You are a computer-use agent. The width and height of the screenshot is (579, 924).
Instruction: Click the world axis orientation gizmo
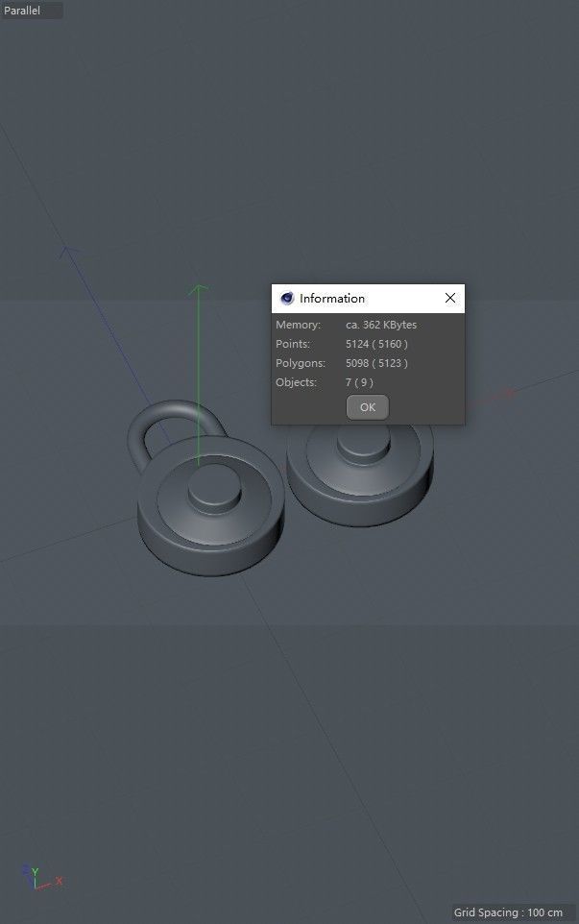pos(41,878)
